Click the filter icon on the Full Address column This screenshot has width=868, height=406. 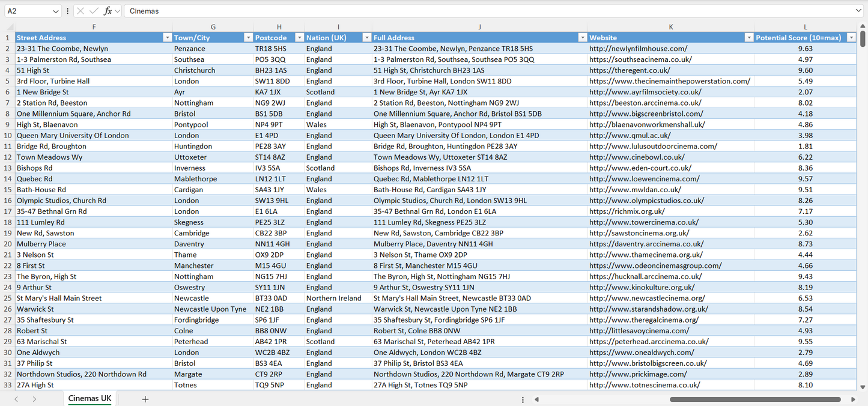582,37
